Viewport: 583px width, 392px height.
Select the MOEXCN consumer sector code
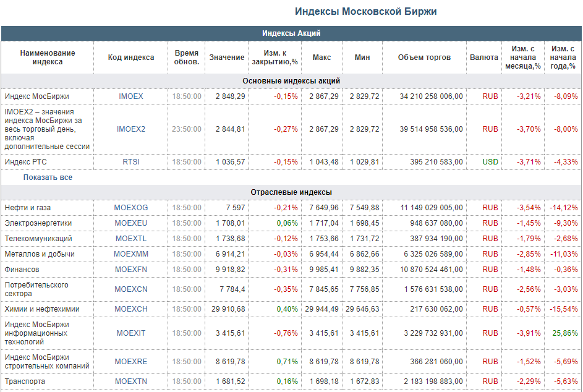131,289
